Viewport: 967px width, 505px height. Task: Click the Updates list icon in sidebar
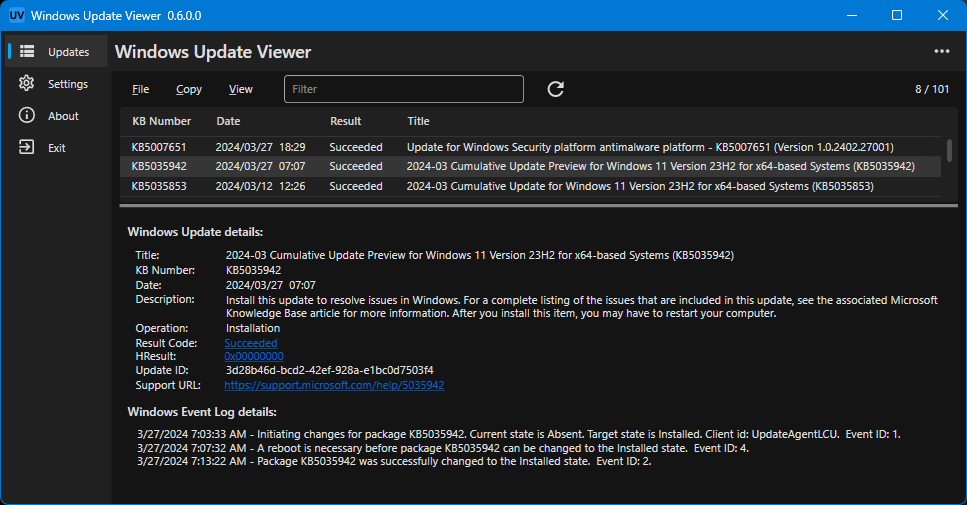pos(27,52)
